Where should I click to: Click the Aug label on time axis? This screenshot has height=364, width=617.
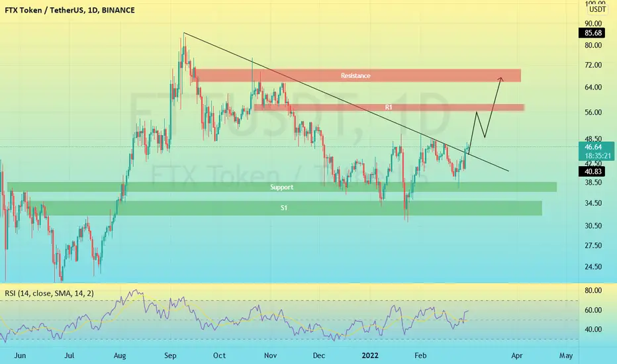click(120, 355)
